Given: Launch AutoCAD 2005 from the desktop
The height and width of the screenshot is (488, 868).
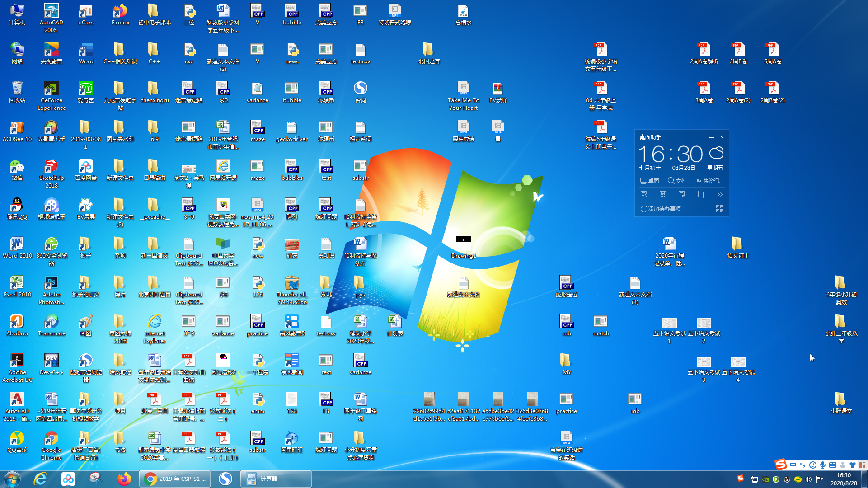Looking at the screenshot, I should (x=51, y=18).
